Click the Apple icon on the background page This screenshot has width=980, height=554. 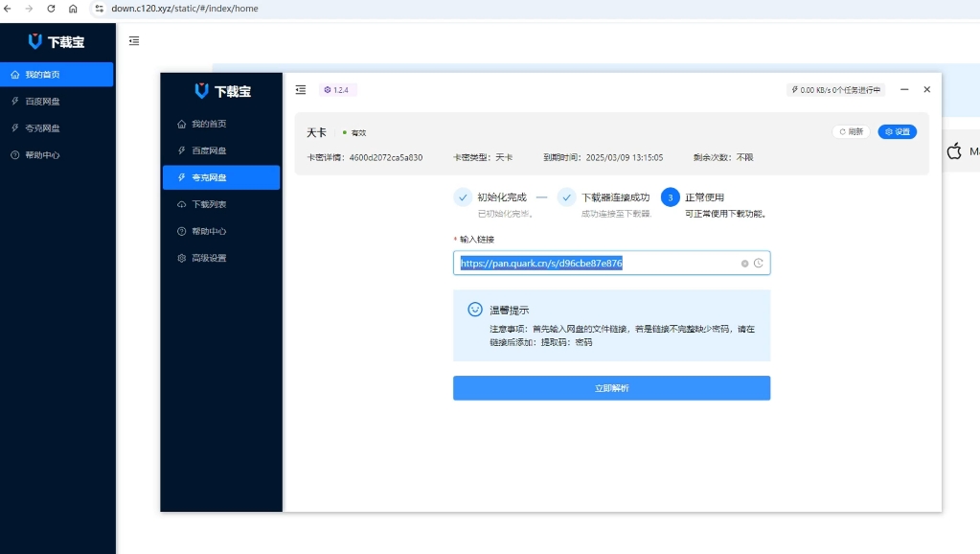click(x=954, y=150)
